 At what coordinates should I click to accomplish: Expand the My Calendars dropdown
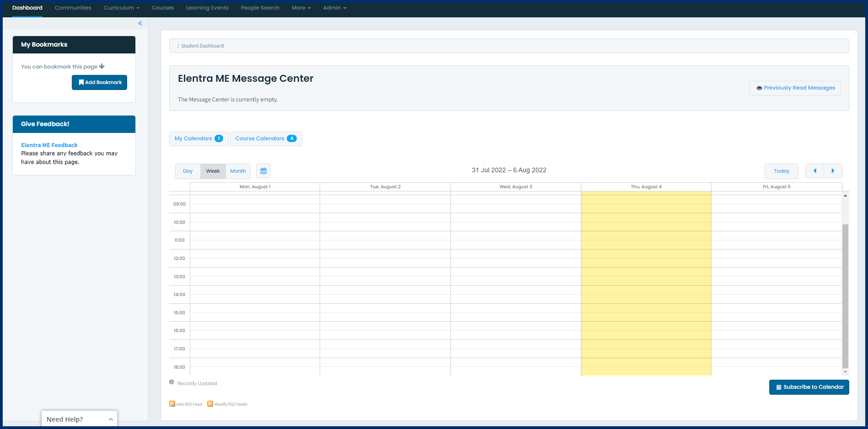point(199,138)
